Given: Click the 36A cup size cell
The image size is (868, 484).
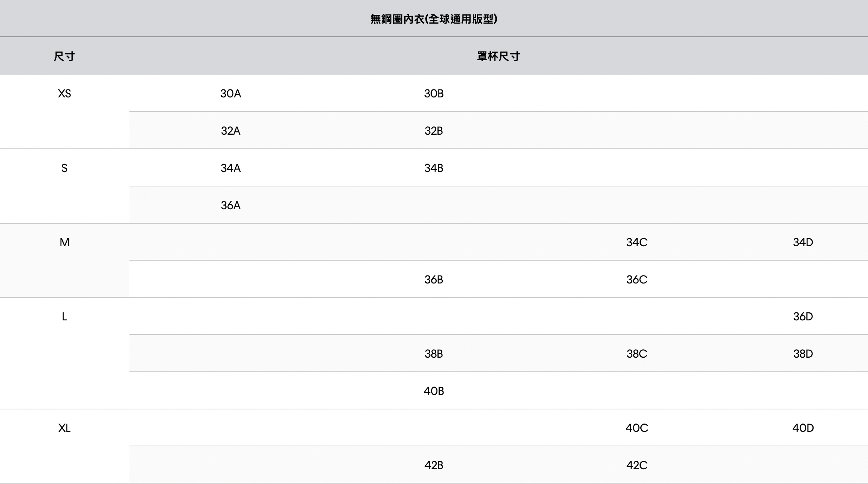Looking at the screenshot, I should [x=231, y=205].
